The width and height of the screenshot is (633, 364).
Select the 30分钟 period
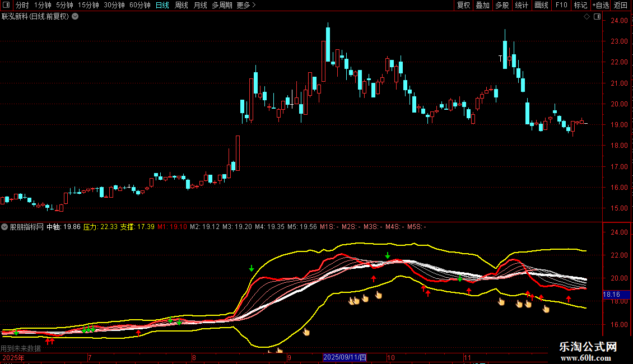[x=114, y=5]
